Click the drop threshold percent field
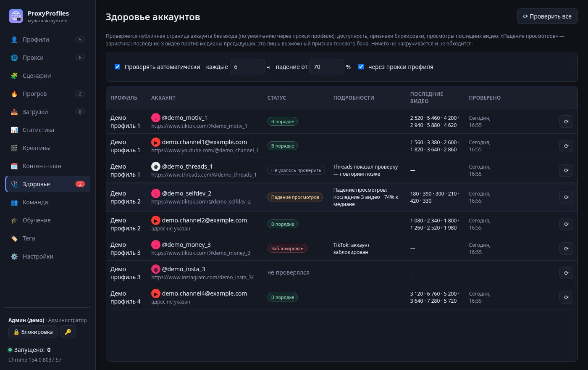Viewport: 588px width, 370px height. click(327, 67)
